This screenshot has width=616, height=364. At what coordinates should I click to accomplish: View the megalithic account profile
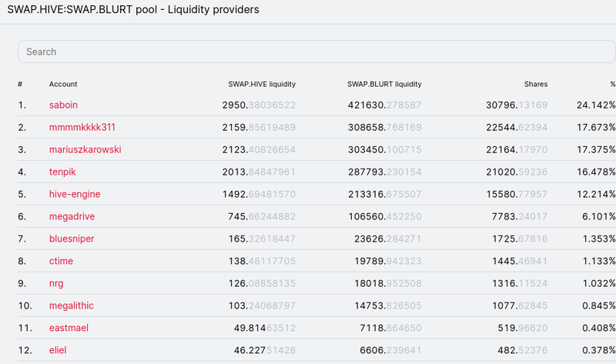(x=72, y=306)
